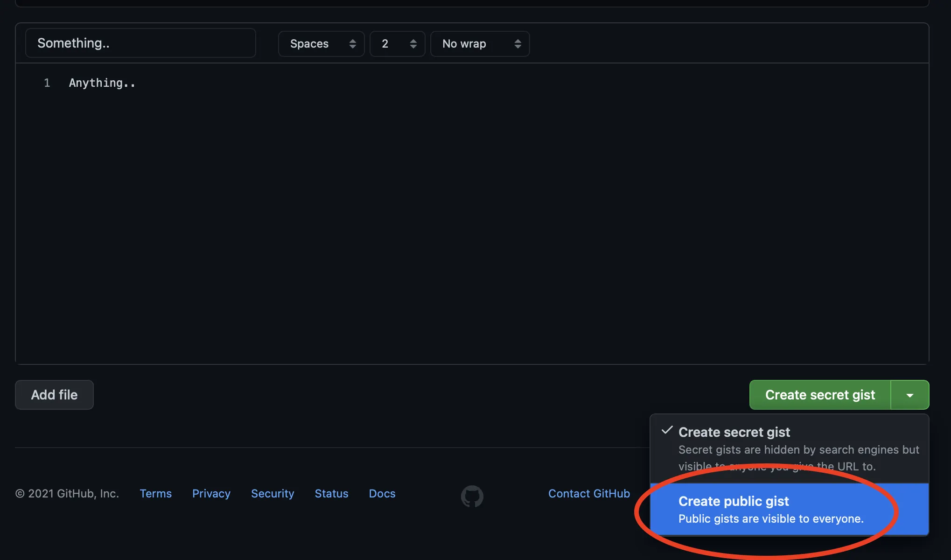Image resolution: width=951 pixels, height=560 pixels.
Task: Go to the Docs footer link
Action: 382,493
